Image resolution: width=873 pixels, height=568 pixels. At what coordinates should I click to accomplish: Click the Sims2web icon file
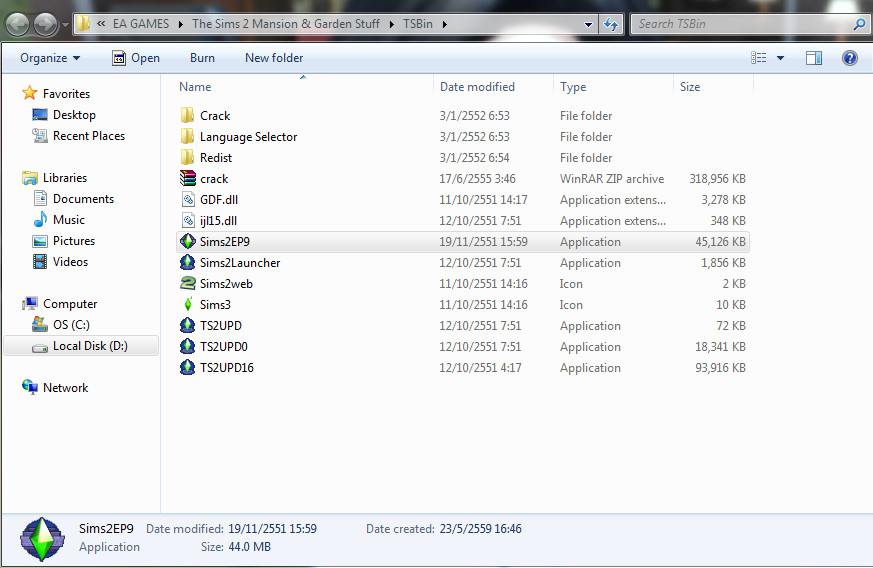pos(188,283)
